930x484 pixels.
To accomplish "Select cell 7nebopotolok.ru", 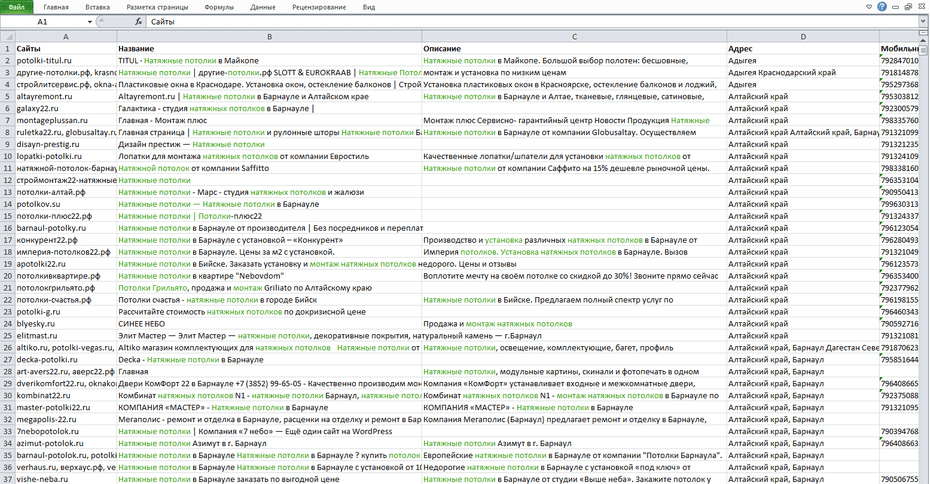I will (66, 431).
